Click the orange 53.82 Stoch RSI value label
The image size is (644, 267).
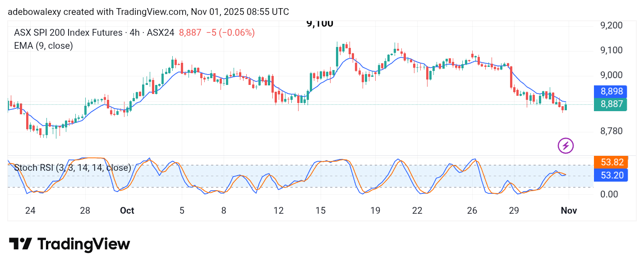tap(611, 162)
